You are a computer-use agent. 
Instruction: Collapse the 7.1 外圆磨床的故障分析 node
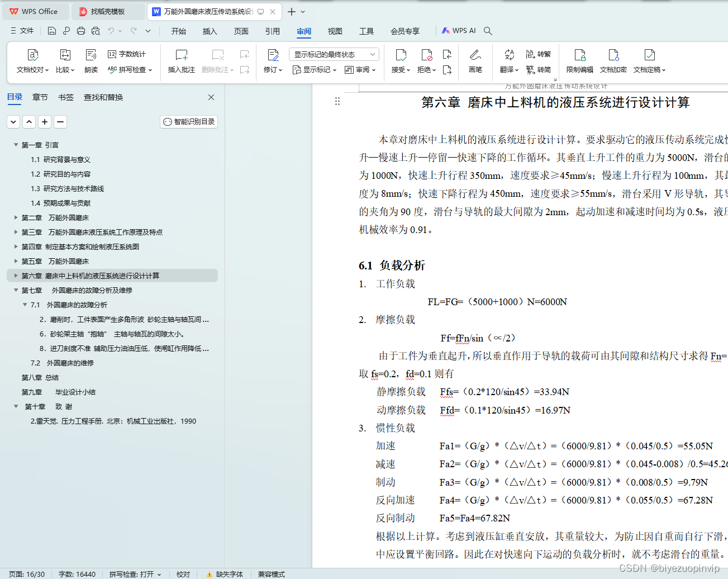25,305
